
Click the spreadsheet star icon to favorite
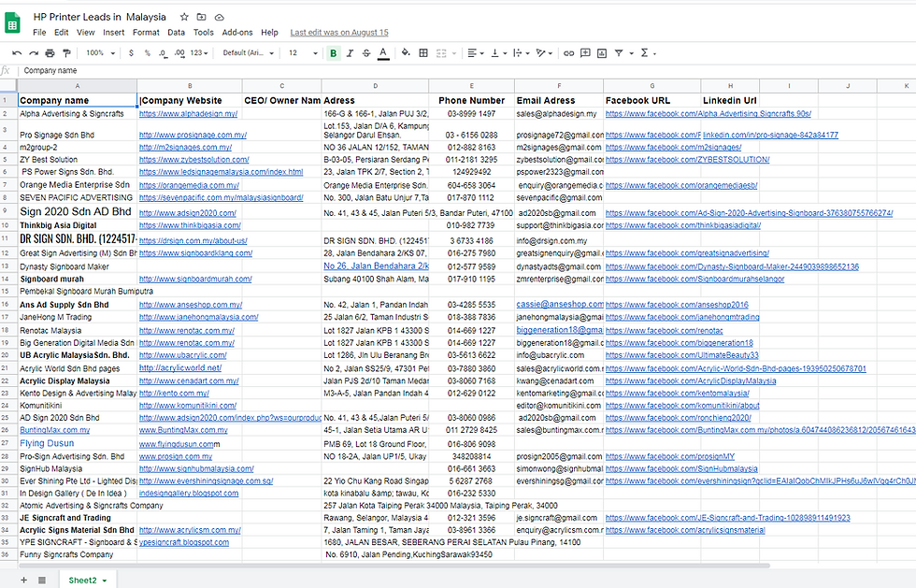[x=183, y=16]
